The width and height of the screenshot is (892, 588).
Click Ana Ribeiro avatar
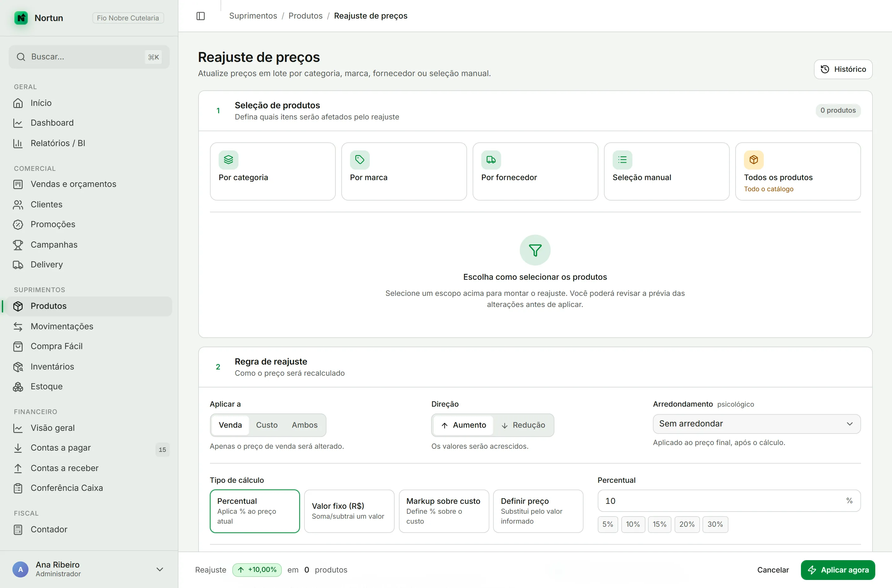point(21,569)
